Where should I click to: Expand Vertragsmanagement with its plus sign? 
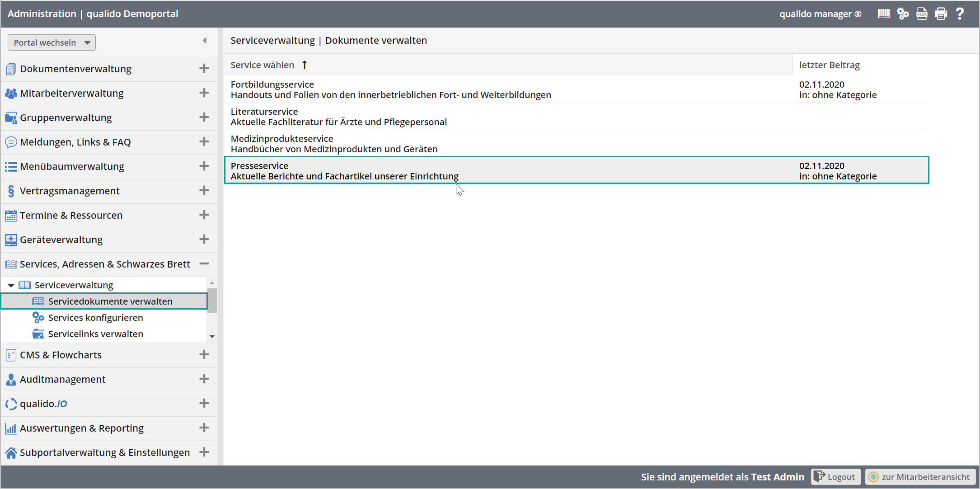[x=204, y=191]
